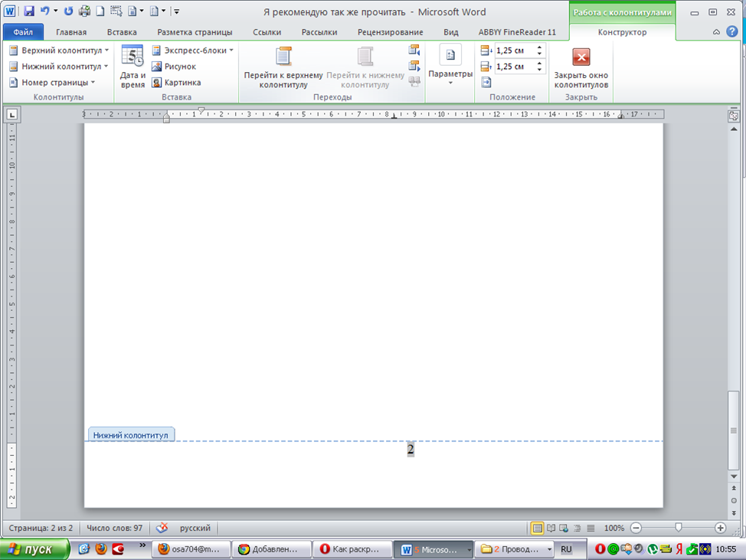Create a new blank document icon
746x560 pixels.
100,11
